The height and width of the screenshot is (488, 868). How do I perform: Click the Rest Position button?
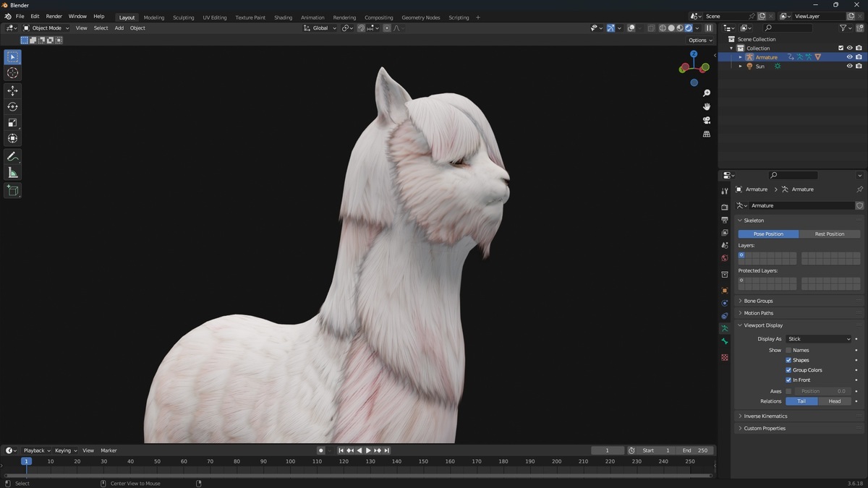(830, 234)
